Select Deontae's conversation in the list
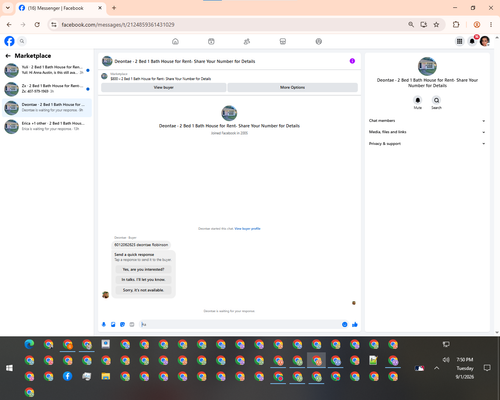This screenshot has width=500, height=400. point(47,107)
